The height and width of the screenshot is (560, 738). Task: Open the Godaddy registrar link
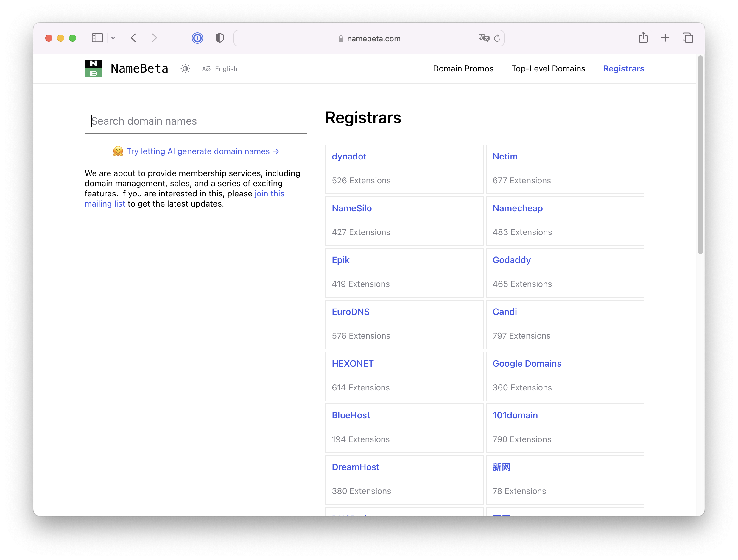511,260
